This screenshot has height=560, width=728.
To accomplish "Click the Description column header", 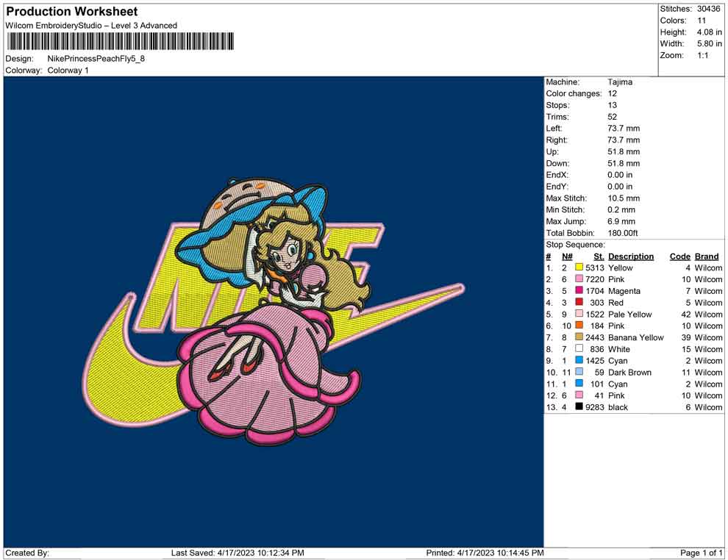I will (x=630, y=256).
